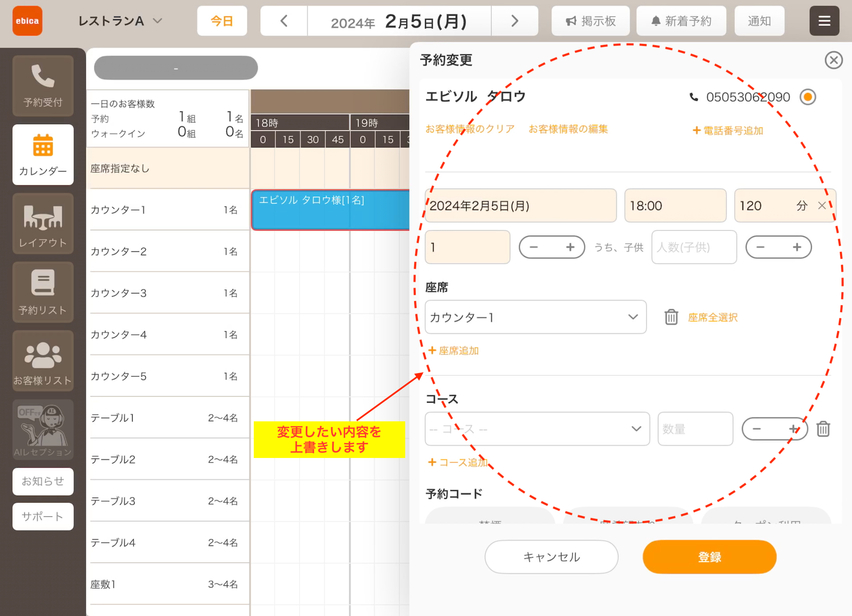Increase the number of children
Image resolution: width=852 pixels, height=616 pixels.
(x=797, y=247)
